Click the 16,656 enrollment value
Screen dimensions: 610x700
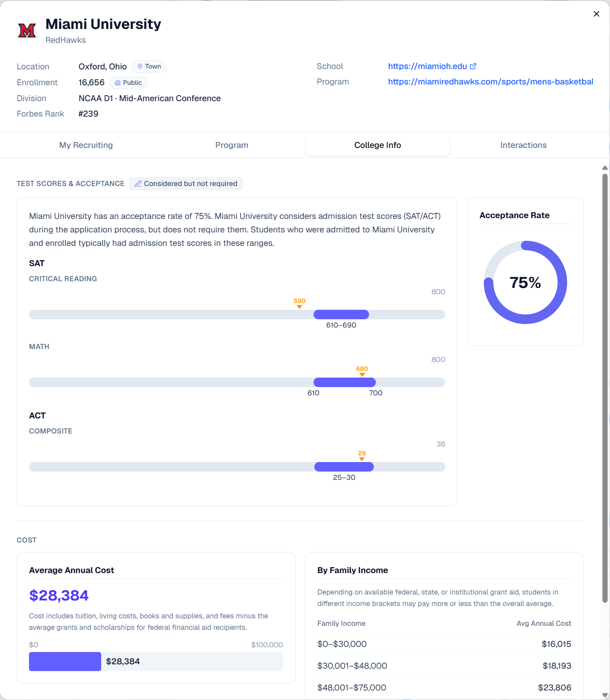coord(91,82)
